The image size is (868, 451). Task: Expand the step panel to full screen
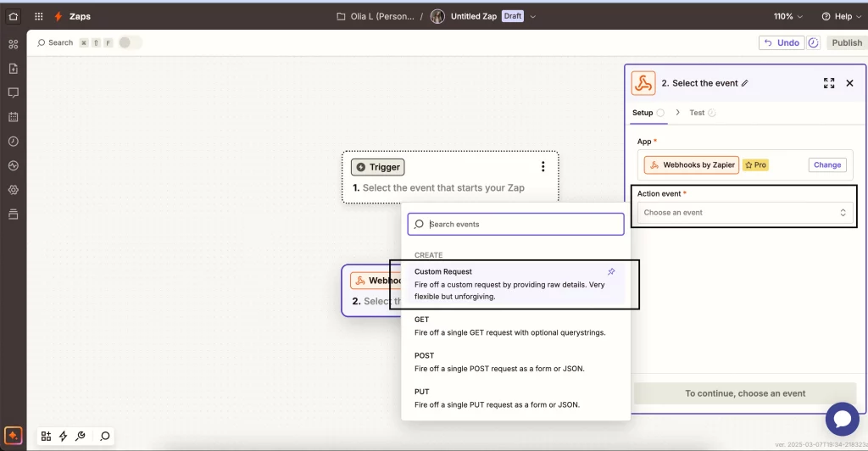click(829, 83)
